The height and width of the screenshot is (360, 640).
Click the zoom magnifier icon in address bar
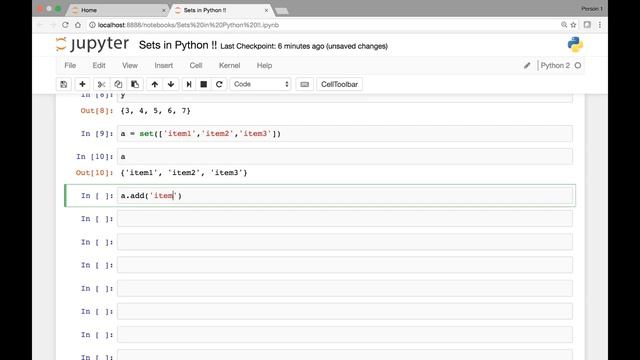pyautogui.click(x=564, y=25)
